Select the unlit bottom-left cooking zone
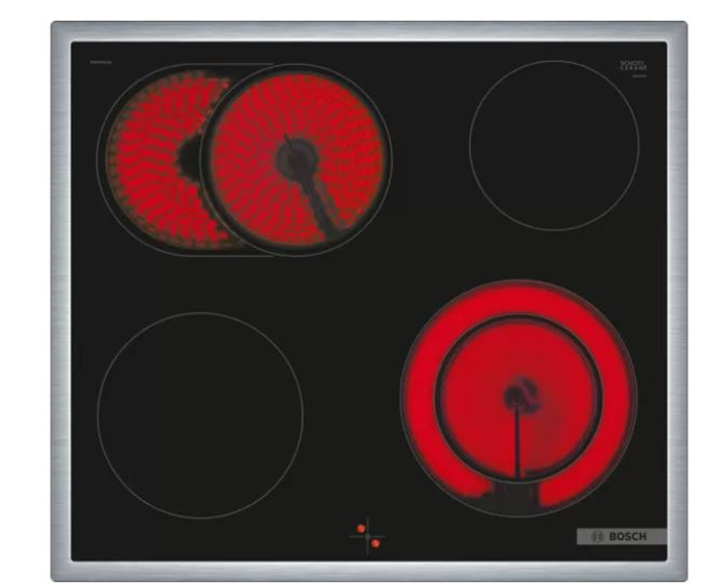The image size is (728, 584). [200, 415]
